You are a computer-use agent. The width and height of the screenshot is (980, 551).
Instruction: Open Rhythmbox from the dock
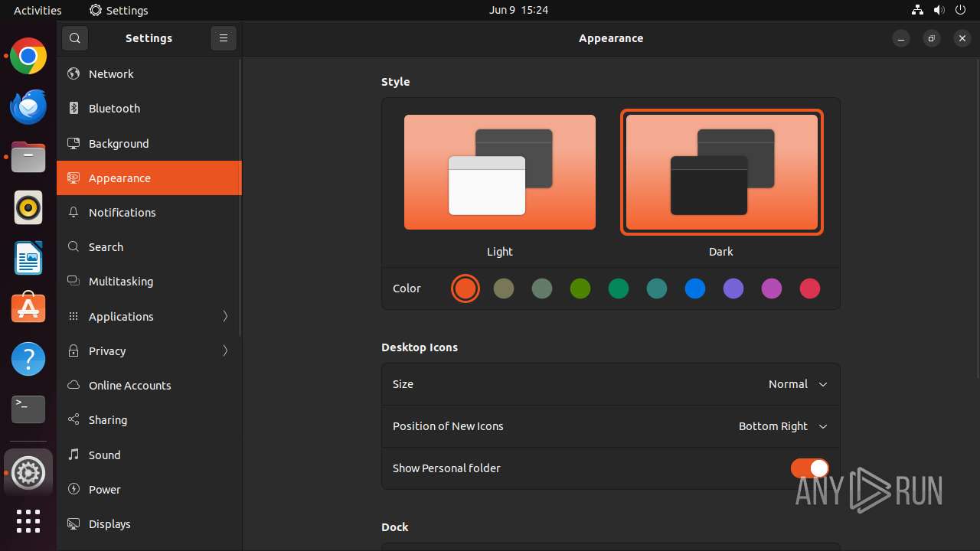28,207
